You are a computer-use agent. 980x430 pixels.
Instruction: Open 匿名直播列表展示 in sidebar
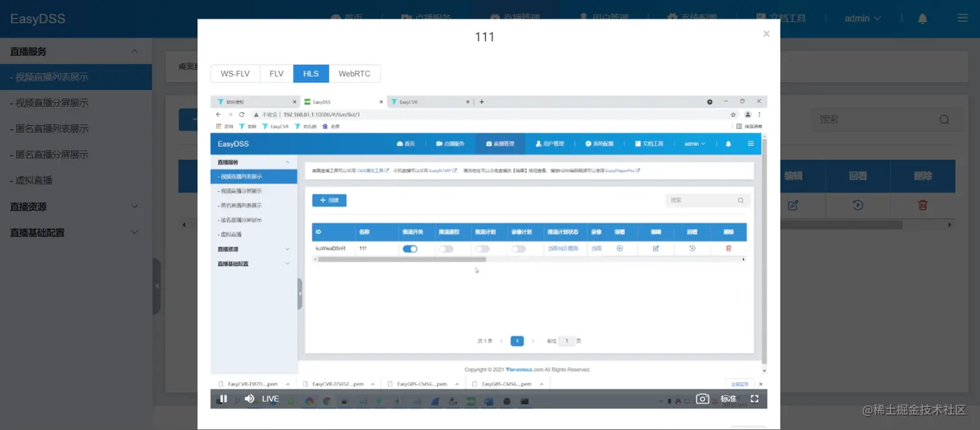76,129
